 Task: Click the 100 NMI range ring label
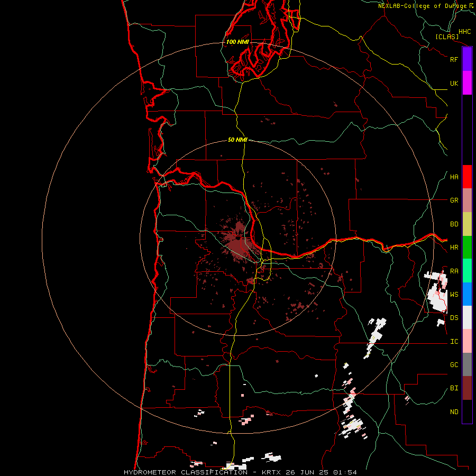click(237, 42)
